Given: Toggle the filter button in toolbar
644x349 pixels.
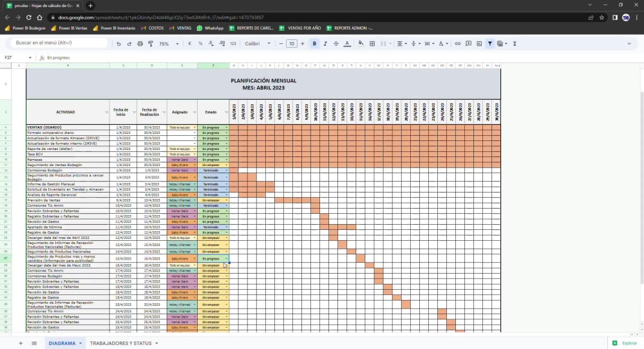Looking at the screenshot, I should click(490, 44).
